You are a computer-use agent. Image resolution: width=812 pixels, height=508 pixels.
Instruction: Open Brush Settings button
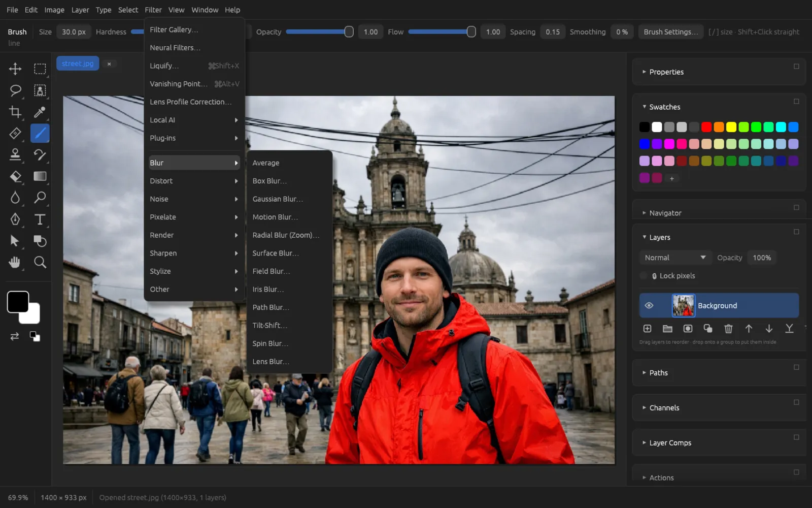coord(670,31)
